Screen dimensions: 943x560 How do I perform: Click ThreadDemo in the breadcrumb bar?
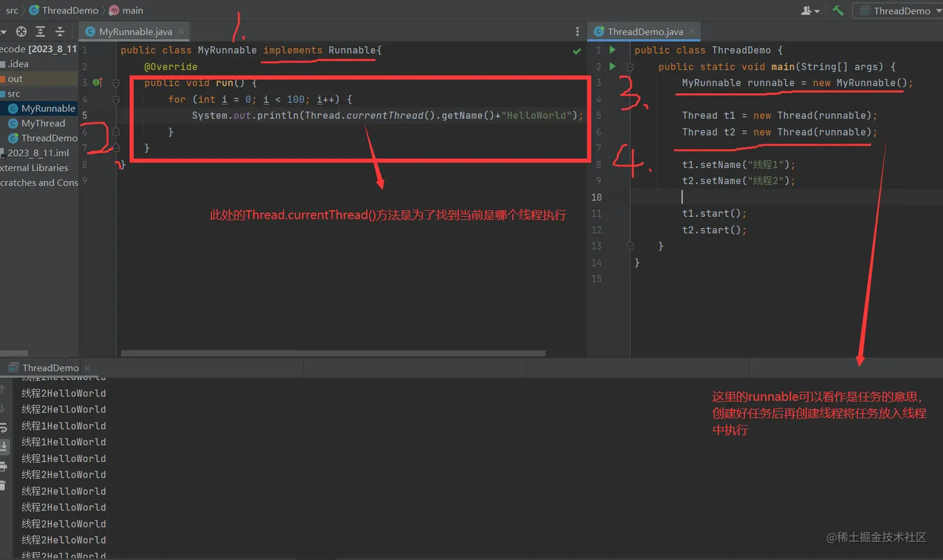click(64, 10)
